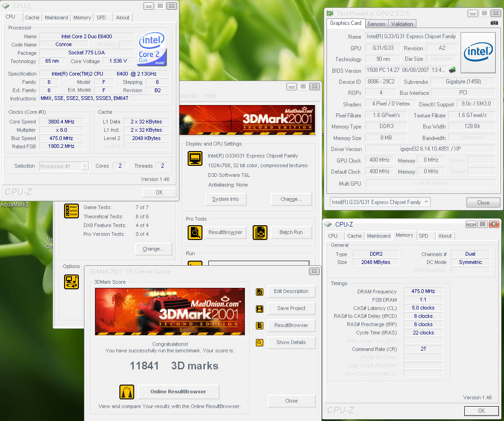
Task: Switch to Mainboard tab in top-left CPU-Z
Action: (56, 18)
